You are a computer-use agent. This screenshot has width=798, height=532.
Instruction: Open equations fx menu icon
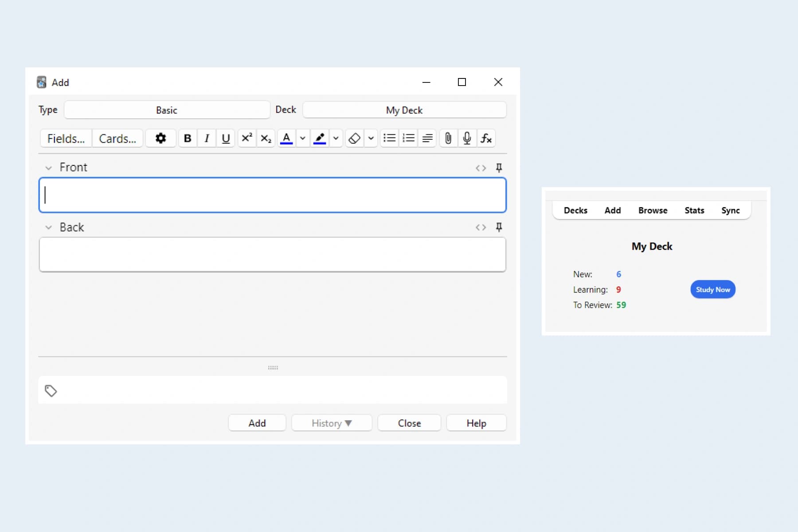(486, 138)
